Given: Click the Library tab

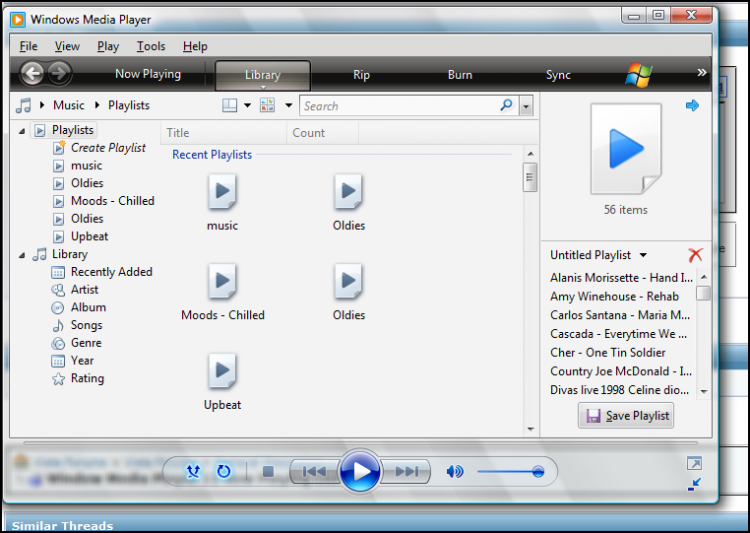Looking at the screenshot, I should (263, 75).
